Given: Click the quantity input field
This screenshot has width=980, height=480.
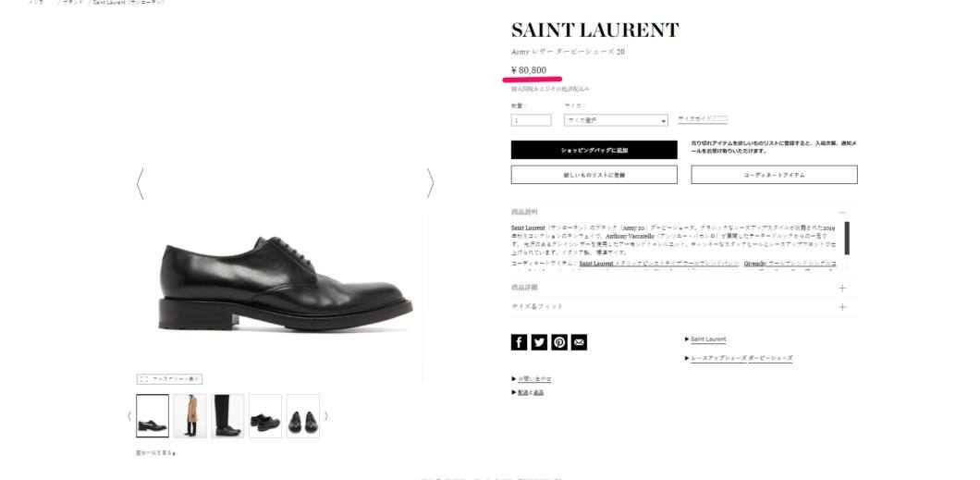Looking at the screenshot, I should tap(532, 120).
